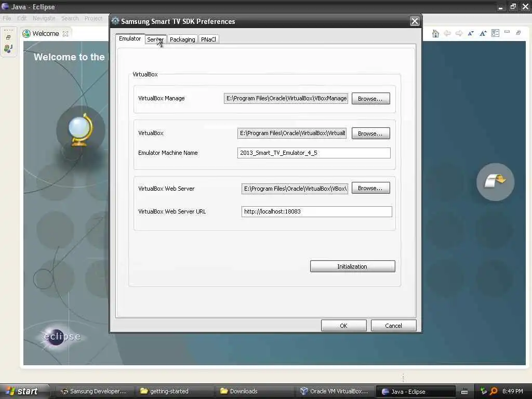This screenshot has height=399, width=532.
Task: Click the VirtualBox Web Server URL field
Action: click(316, 211)
